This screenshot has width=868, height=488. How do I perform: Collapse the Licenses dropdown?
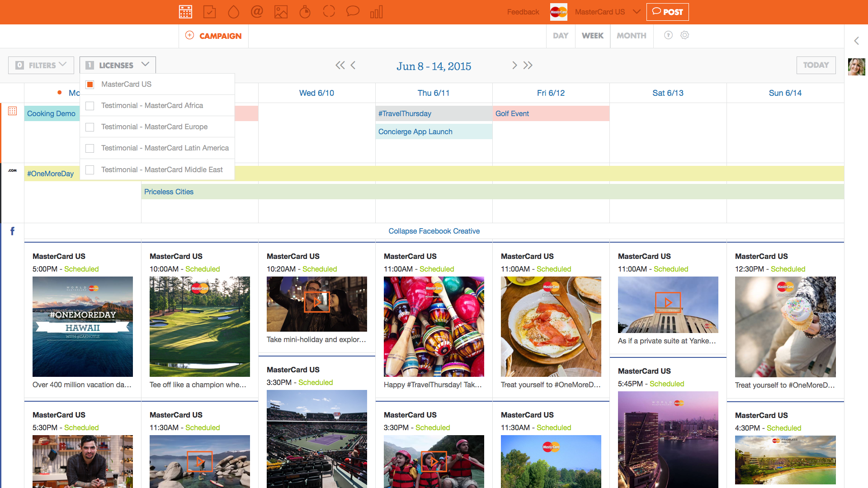(118, 65)
